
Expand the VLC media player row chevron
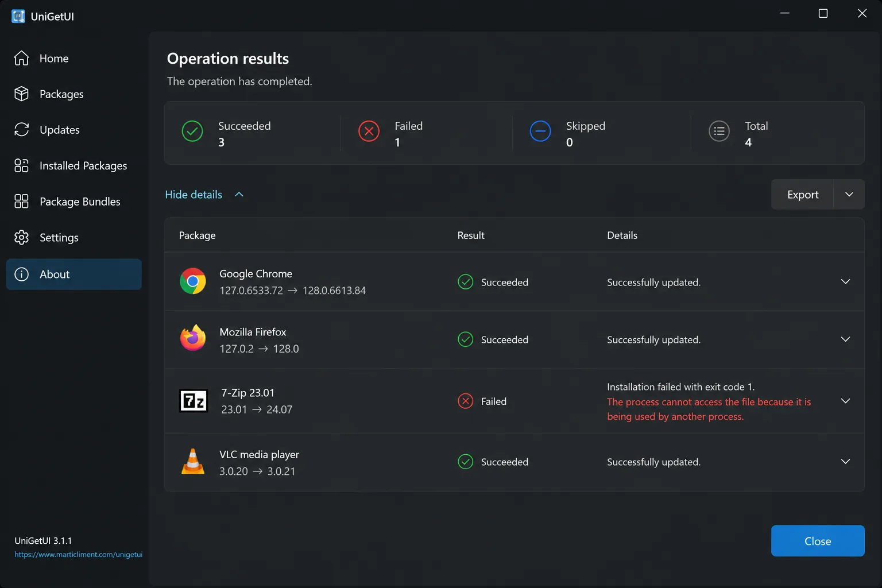(x=845, y=461)
